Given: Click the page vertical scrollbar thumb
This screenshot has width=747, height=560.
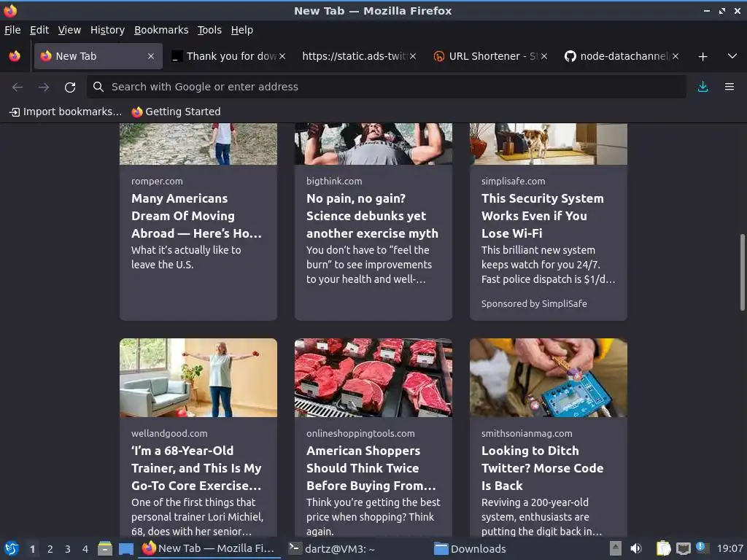Looking at the screenshot, I should click(x=742, y=273).
